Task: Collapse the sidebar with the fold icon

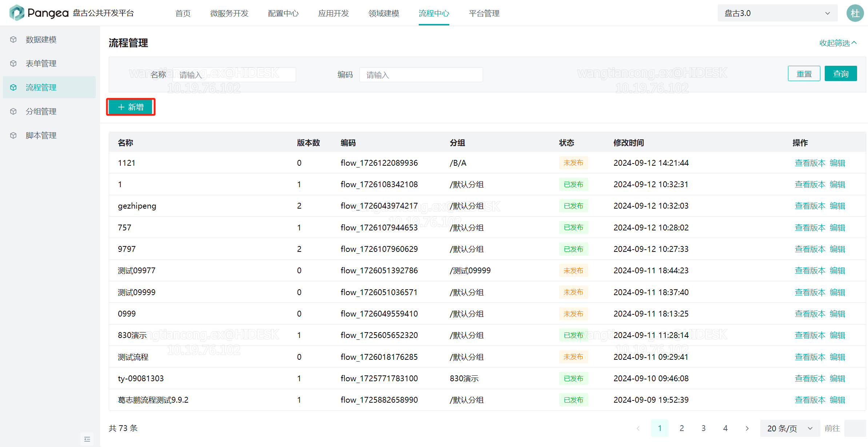Action: (87, 439)
